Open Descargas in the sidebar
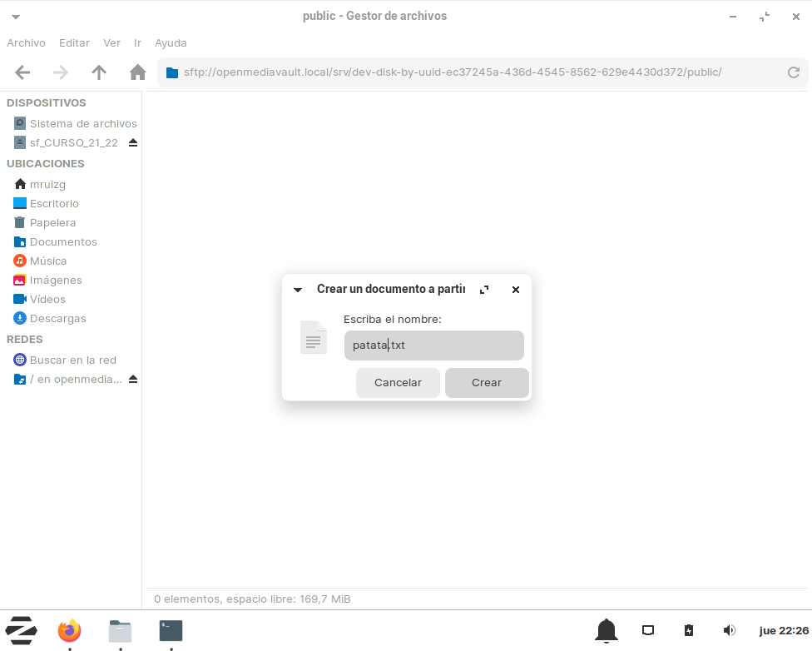Viewport: 812px width, 651px height. coord(57,318)
